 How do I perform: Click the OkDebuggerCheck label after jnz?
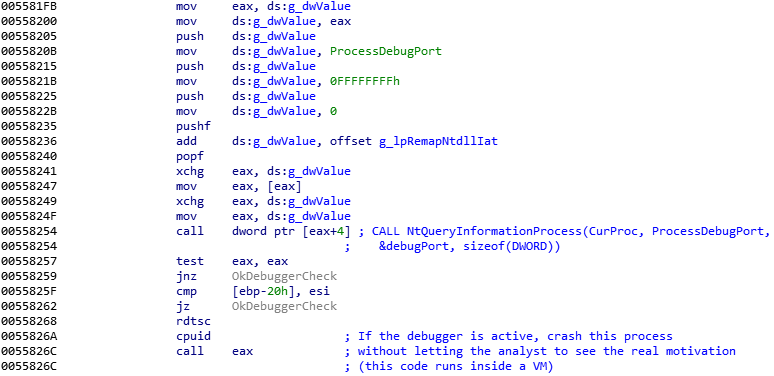(284, 276)
